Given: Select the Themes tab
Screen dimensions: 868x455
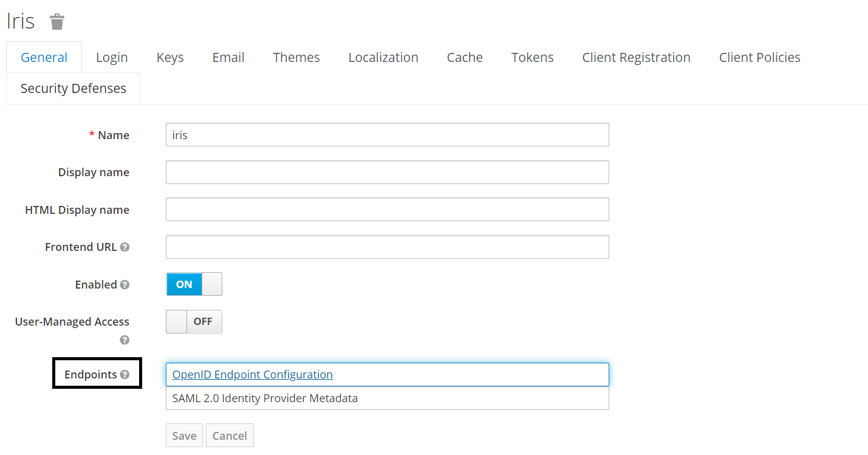Looking at the screenshot, I should click(x=296, y=58).
